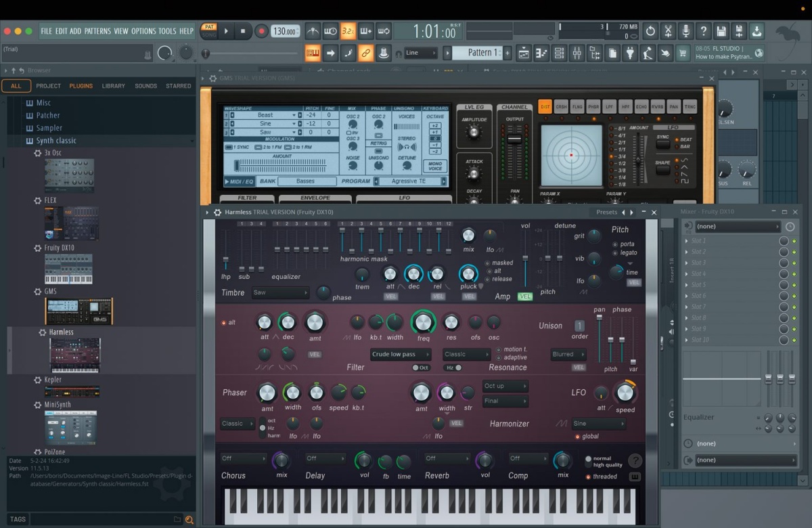Click the Unison order number box

click(580, 326)
